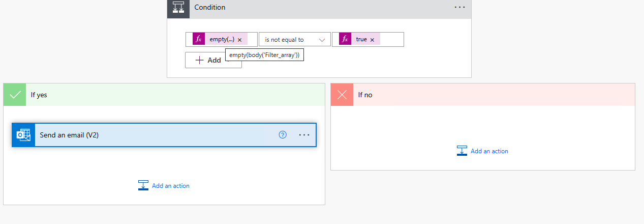Image resolution: width=644 pixels, height=224 pixels.
Task: Click the If yes green checkmark icon
Action: point(15,95)
